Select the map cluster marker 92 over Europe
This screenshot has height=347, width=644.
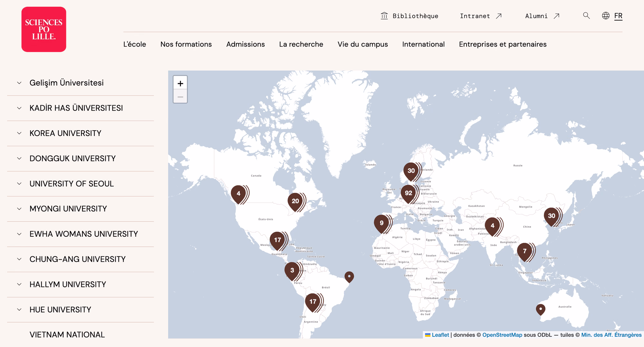409,194
